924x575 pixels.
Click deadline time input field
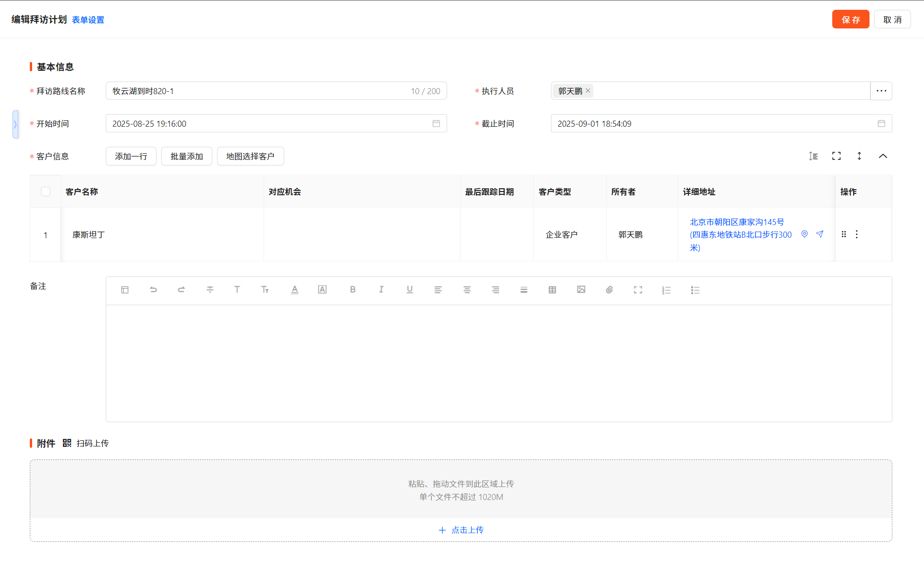721,123
